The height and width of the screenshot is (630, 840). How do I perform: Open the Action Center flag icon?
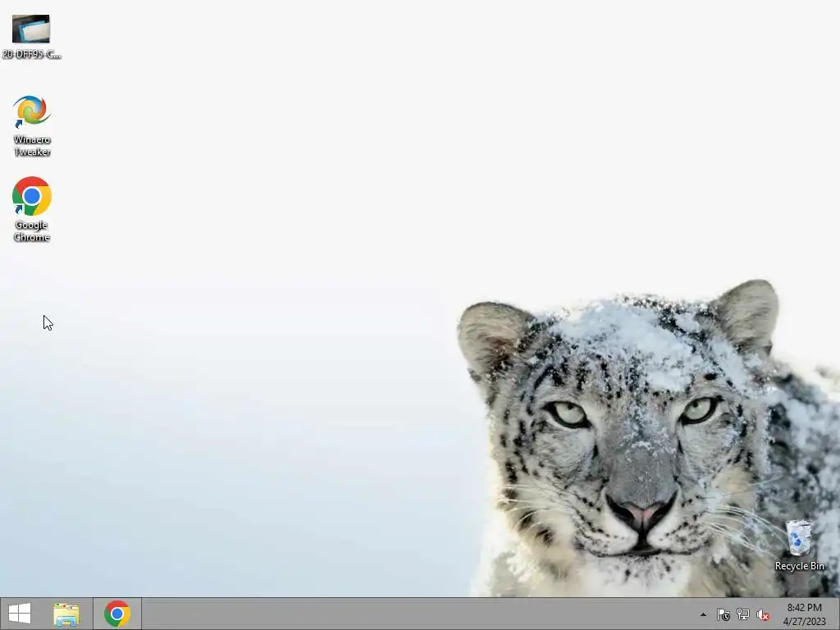(724, 614)
